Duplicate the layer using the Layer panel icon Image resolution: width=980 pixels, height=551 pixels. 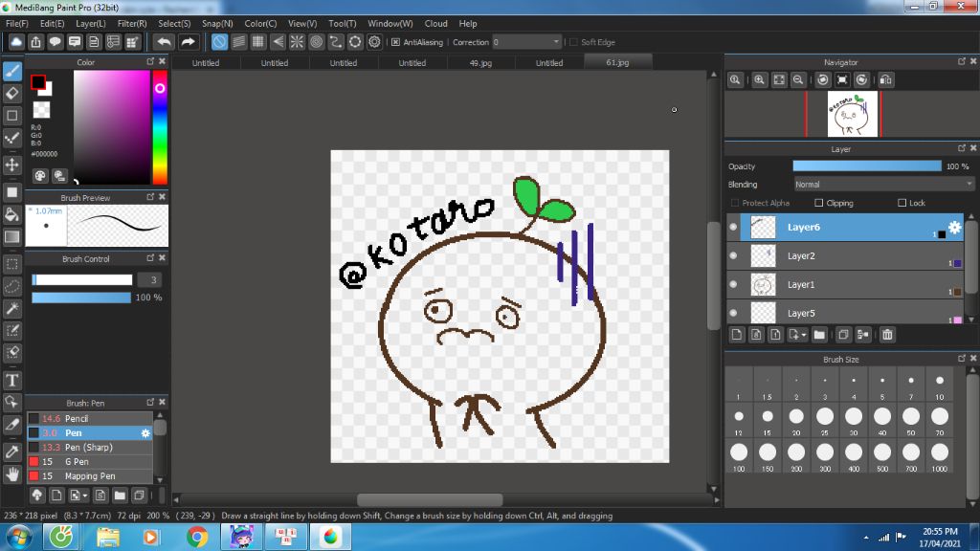pyautogui.click(x=843, y=335)
